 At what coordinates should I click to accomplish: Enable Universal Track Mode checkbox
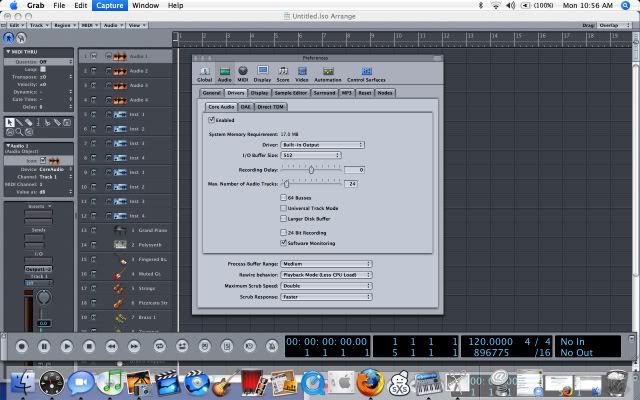(x=283, y=208)
